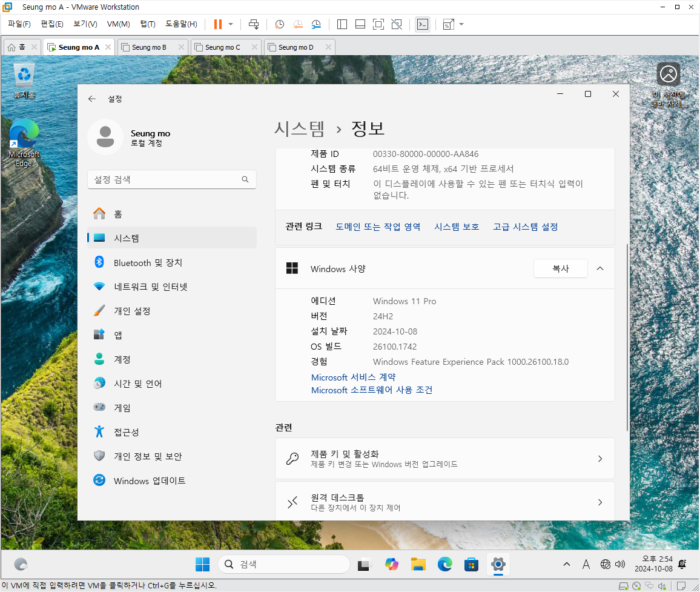Open the Microsoft 서비스 계약 link
700x592 pixels.
tap(353, 377)
